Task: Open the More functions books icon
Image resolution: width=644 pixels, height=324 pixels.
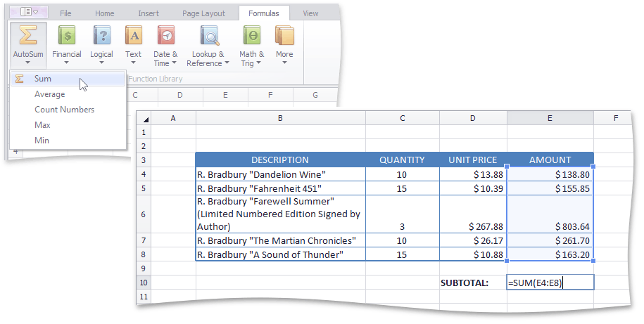Action: pos(284,35)
